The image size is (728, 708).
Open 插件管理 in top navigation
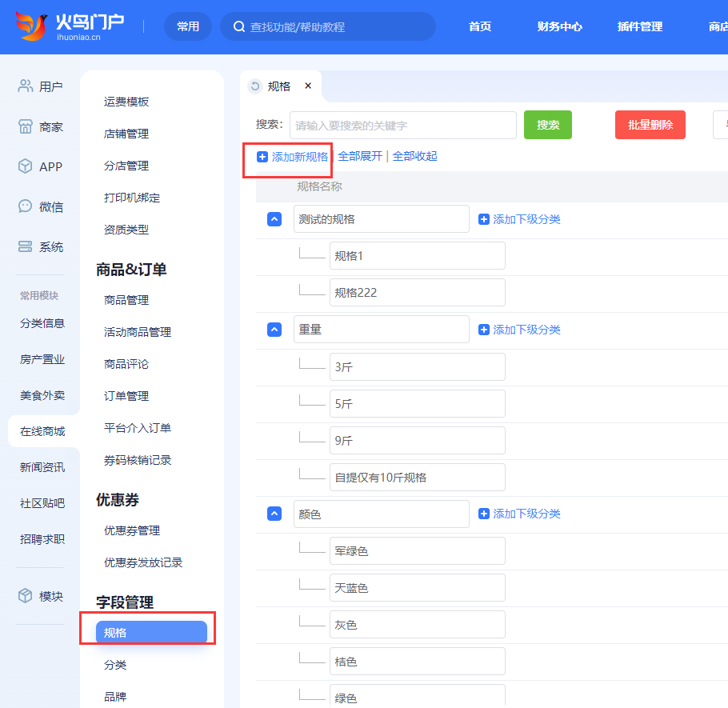[x=640, y=26]
